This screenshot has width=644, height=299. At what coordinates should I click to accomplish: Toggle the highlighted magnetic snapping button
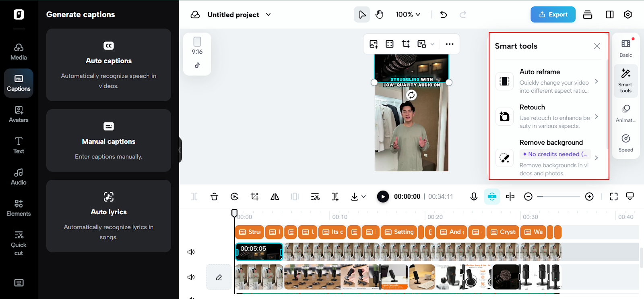click(492, 197)
